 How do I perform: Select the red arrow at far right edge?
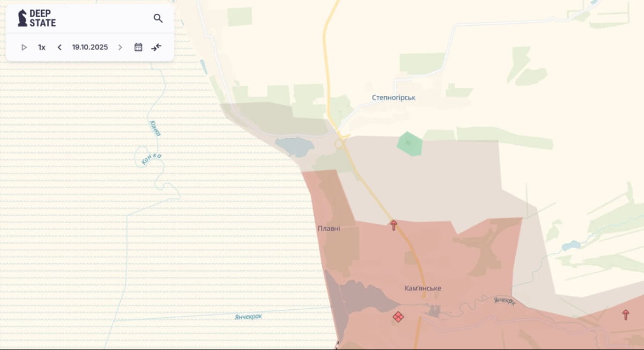[x=625, y=315]
